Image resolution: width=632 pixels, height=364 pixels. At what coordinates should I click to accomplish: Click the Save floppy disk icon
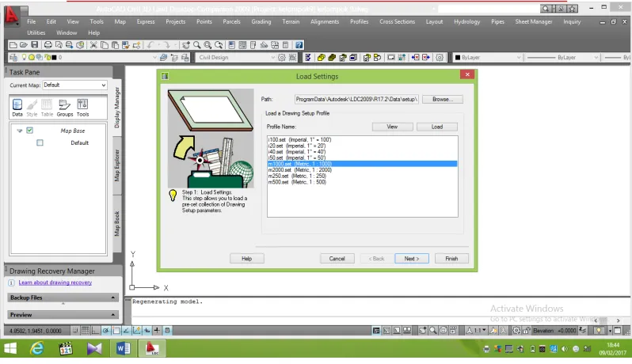pos(34,45)
